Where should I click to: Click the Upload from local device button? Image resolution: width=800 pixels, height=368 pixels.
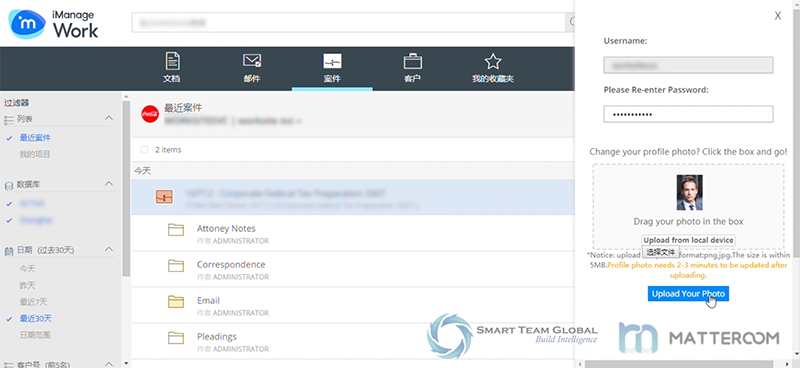688,240
